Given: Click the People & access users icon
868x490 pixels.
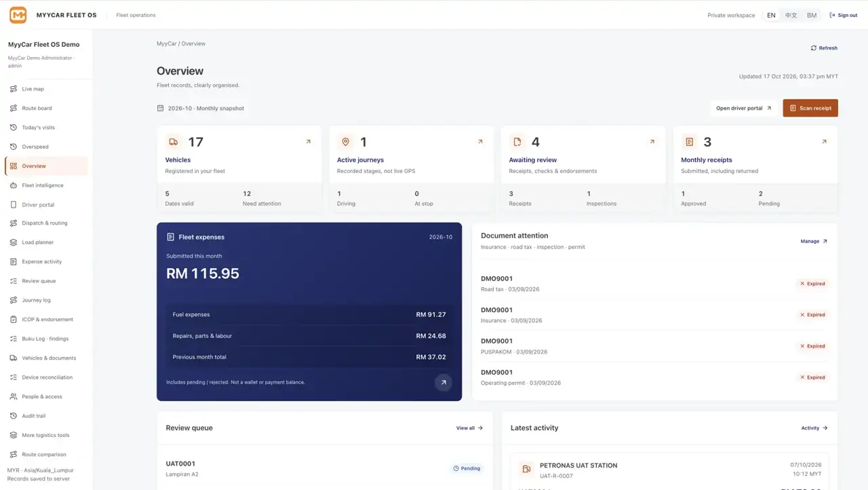Looking at the screenshot, I should pyautogui.click(x=14, y=396).
